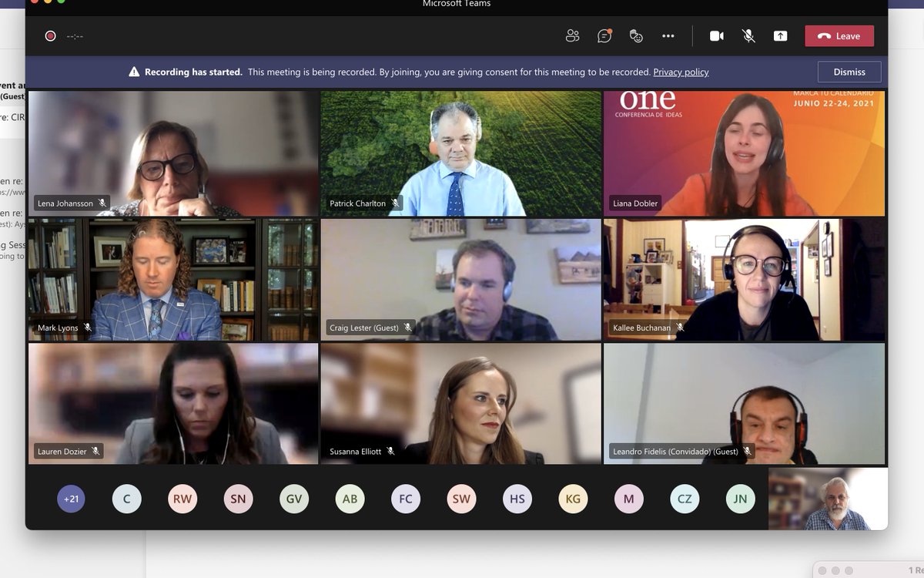
Task: Click the recording indicator red dot
Action: coord(50,35)
